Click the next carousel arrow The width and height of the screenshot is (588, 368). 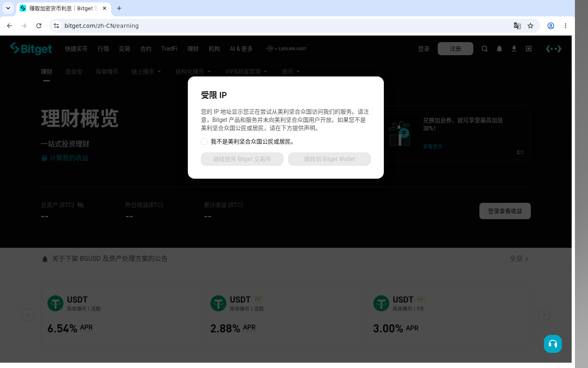pos(544,315)
